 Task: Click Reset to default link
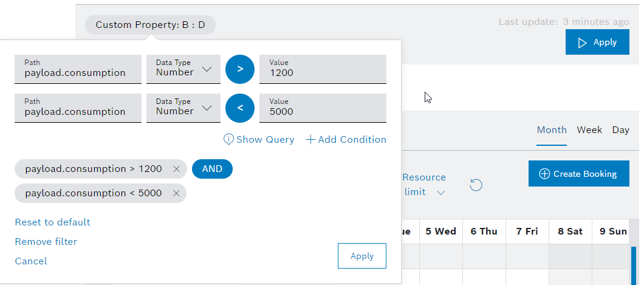(52, 222)
